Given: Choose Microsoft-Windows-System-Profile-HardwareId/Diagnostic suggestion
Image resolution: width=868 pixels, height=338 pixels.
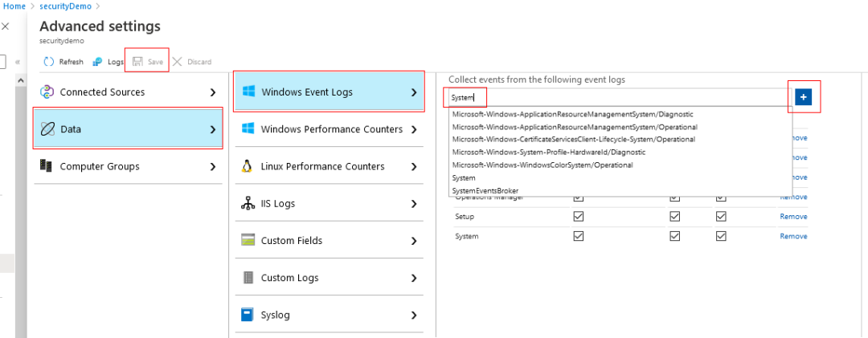Looking at the screenshot, I should tap(549, 152).
